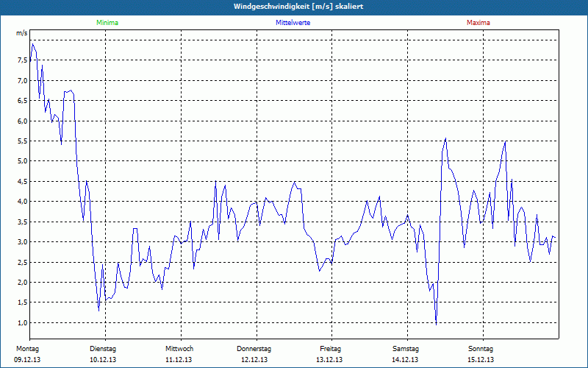Click the Maxima legend label
Image resolution: width=588 pixels, height=368 pixels.
click(x=478, y=23)
